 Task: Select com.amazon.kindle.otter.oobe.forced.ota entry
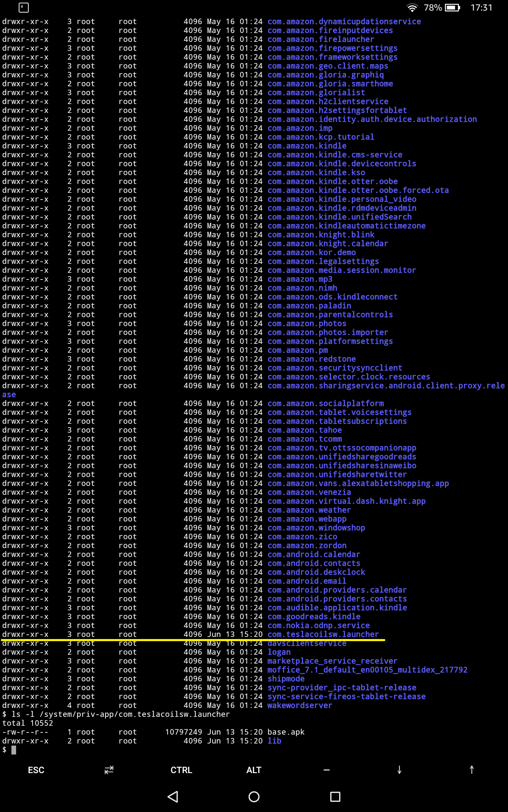(x=358, y=190)
